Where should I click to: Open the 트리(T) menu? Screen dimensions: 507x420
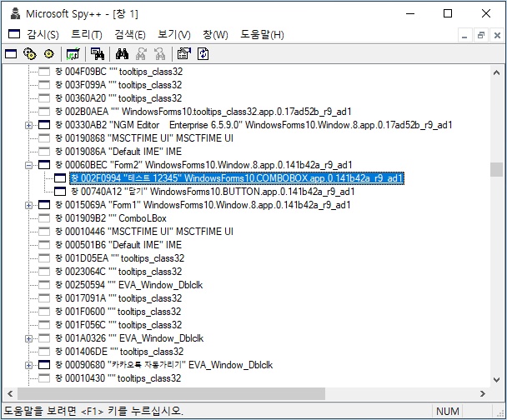87,34
